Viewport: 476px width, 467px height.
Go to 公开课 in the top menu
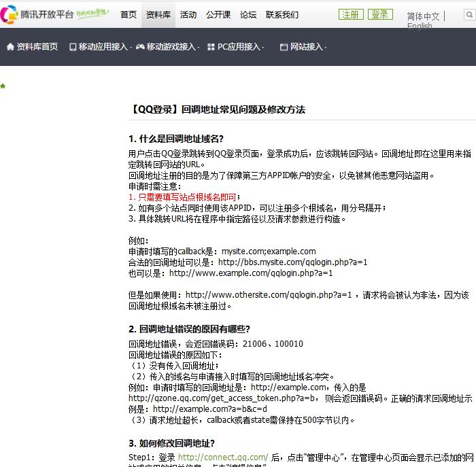click(x=218, y=14)
